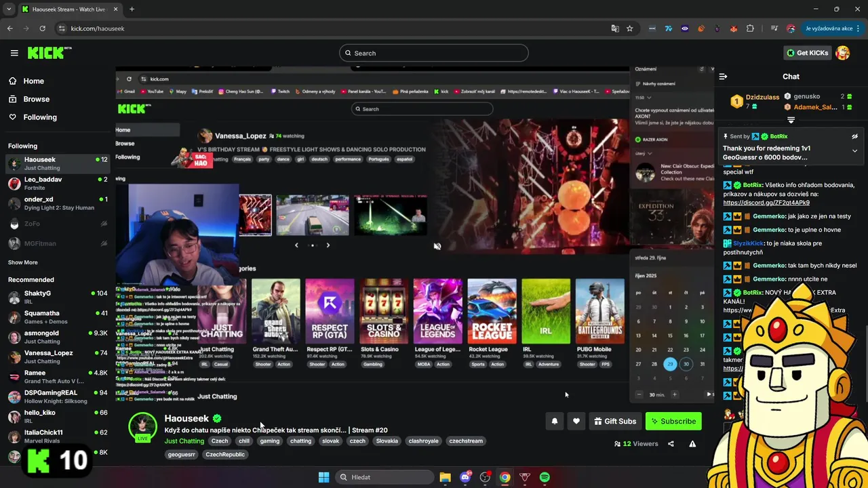Translate the page with the translate icon
Image resolution: width=868 pixels, height=488 pixels.
tap(615, 28)
